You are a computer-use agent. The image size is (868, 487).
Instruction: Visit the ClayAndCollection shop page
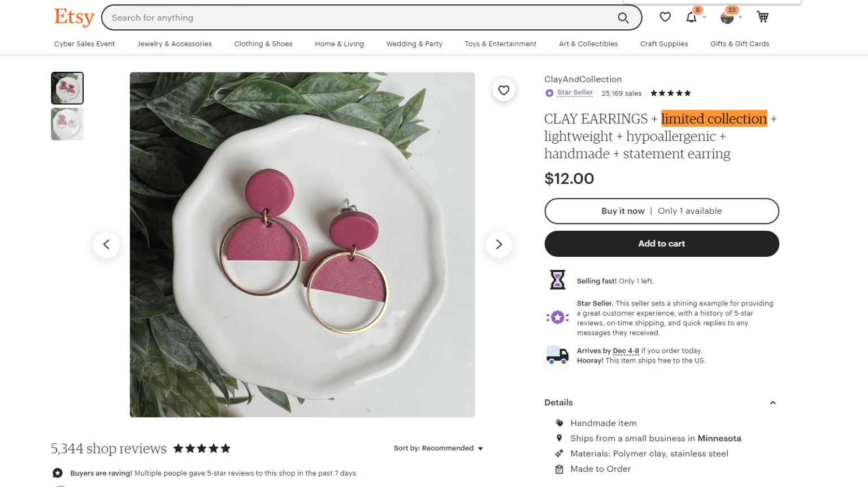[583, 79]
